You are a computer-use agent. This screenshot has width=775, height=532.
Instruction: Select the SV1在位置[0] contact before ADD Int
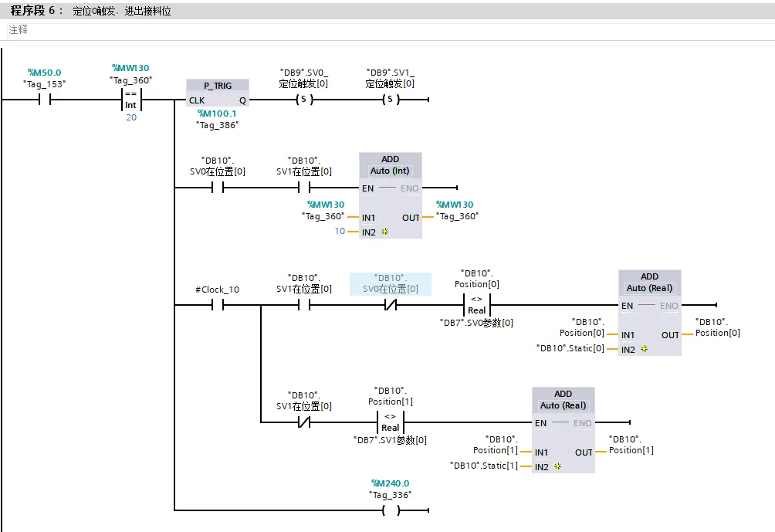304,188
